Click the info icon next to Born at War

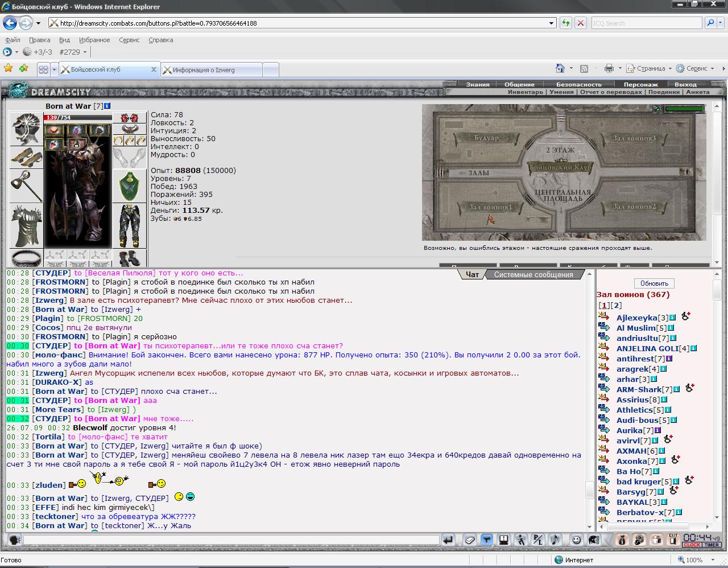click(x=107, y=106)
